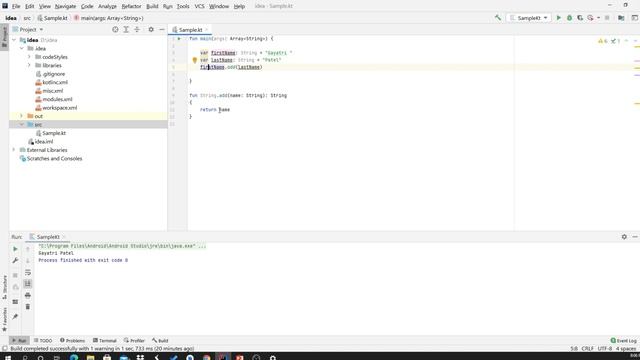640x360 pixels.
Task: Click Sample.kt breadcrumb in navigation bar
Action: pos(52,18)
